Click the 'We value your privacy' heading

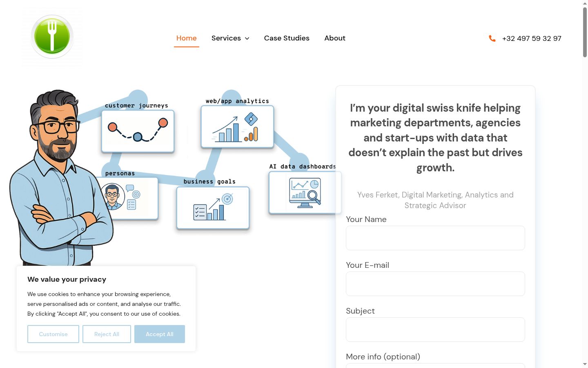(67, 279)
